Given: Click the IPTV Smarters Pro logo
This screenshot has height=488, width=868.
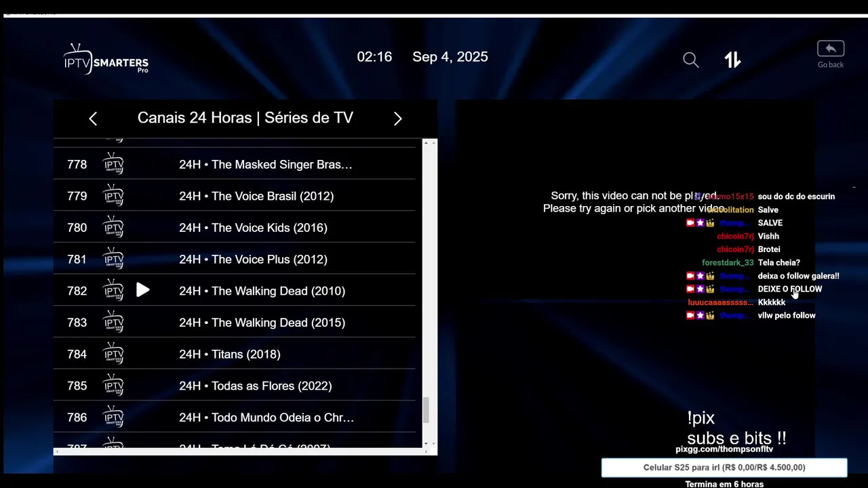Looking at the screenshot, I should [106, 59].
